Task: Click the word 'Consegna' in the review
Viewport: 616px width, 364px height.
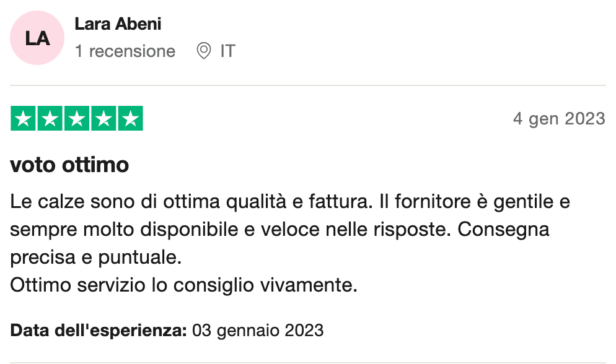Action: pos(503,230)
